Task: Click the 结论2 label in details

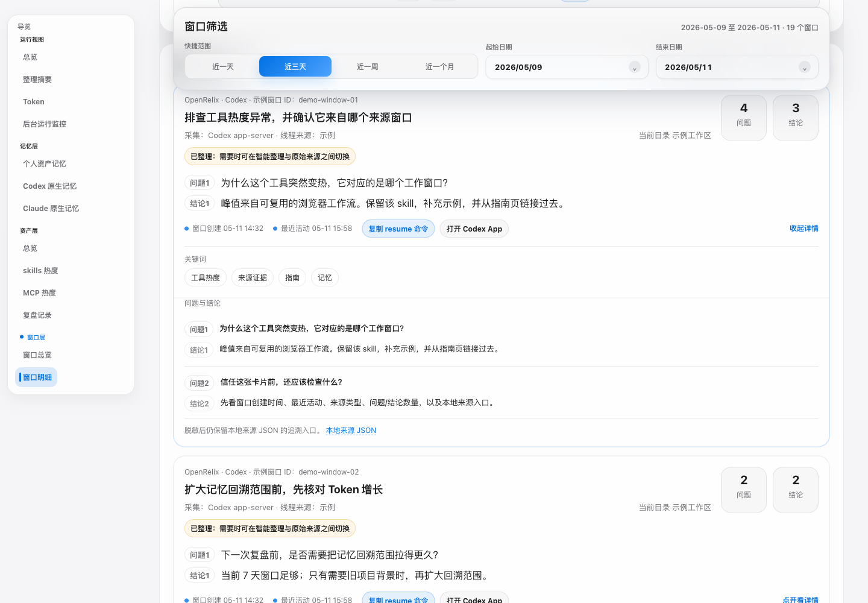Action: (x=200, y=403)
